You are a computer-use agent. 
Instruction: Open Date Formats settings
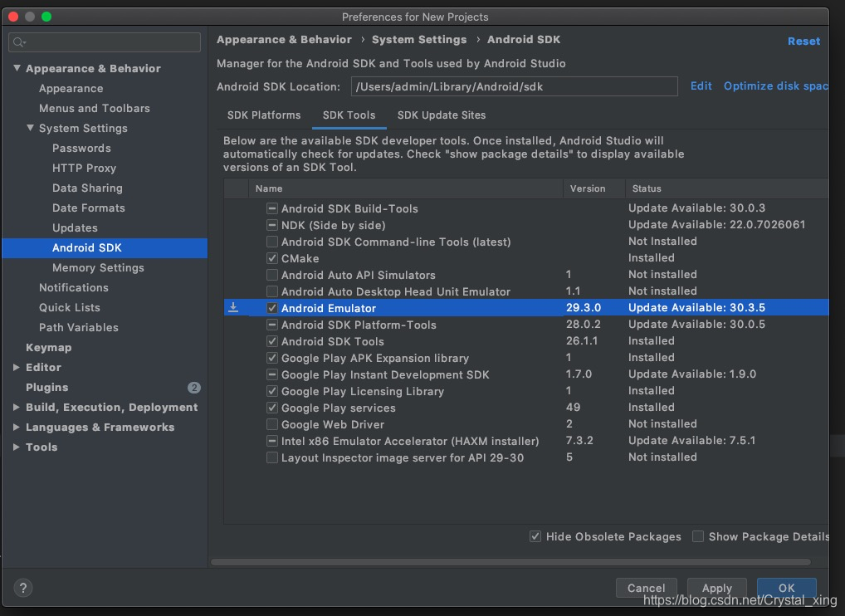[x=88, y=208]
